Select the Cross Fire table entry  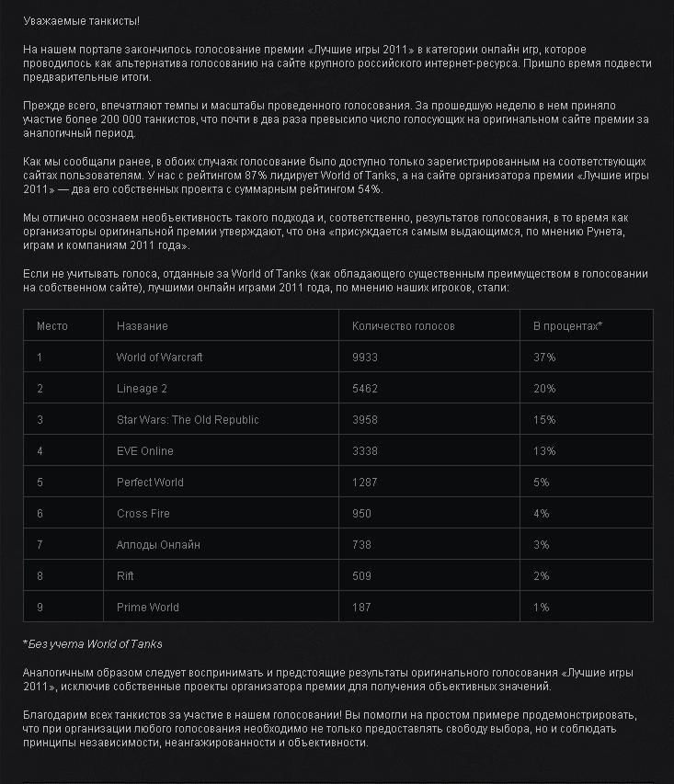click(x=143, y=514)
